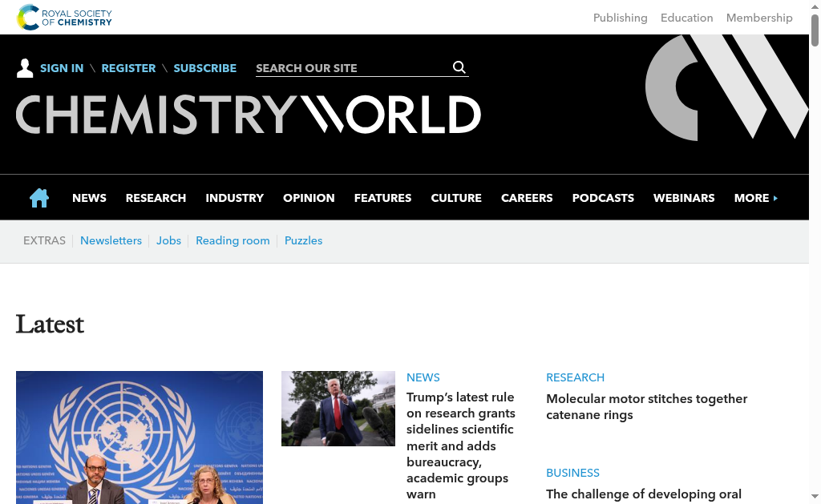This screenshot has width=821, height=504.
Task: Open the Puzzles extras link
Action: (303, 240)
